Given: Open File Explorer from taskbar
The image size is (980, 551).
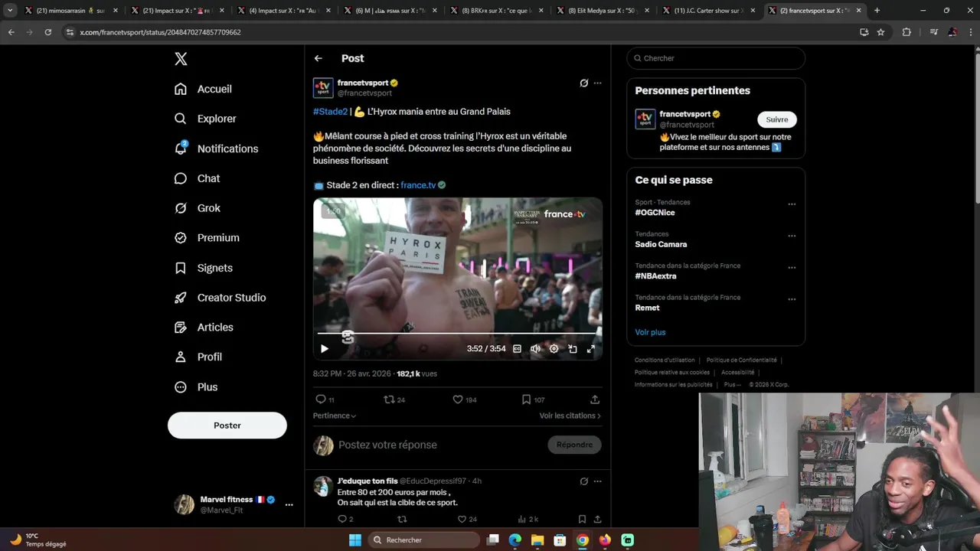Looking at the screenshot, I should click(x=537, y=540).
